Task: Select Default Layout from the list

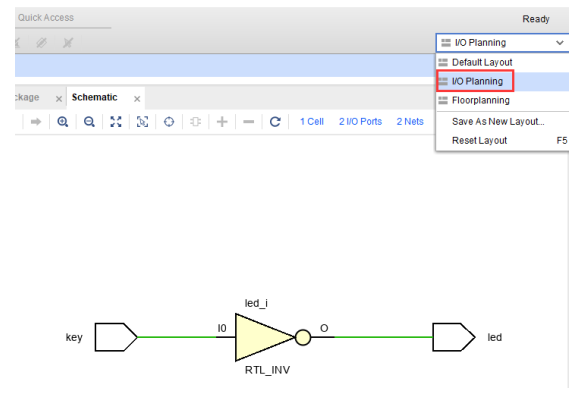Action: (502, 62)
